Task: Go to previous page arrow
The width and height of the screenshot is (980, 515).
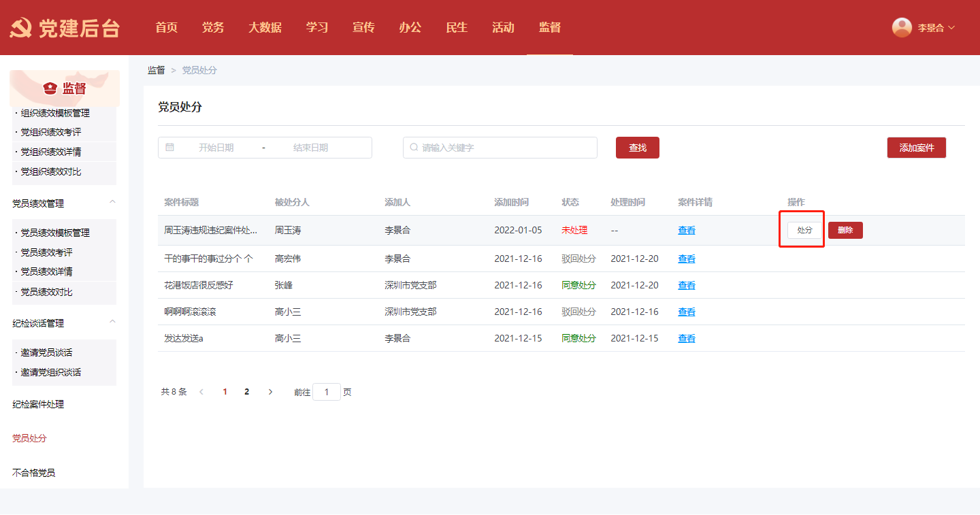Action: (x=201, y=392)
